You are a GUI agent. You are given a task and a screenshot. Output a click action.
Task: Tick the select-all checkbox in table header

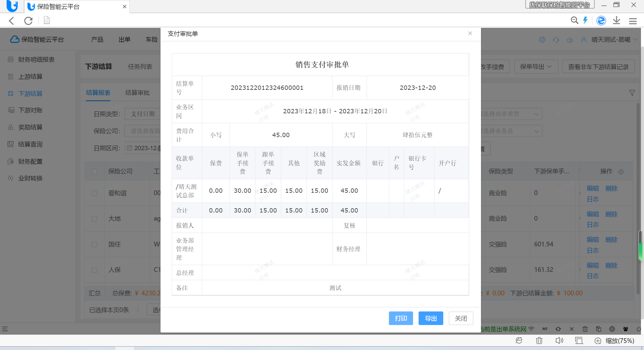coord(94,172)
